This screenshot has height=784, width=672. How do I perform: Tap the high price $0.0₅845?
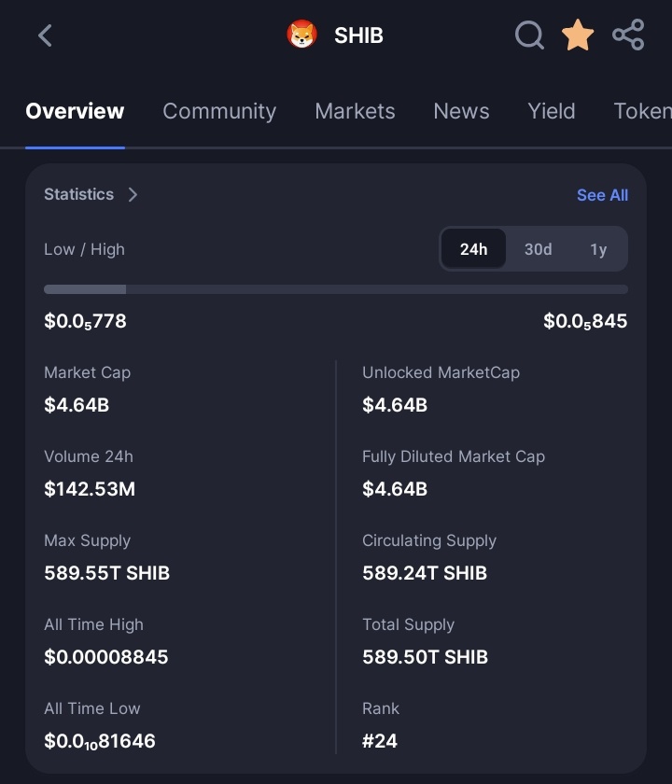585,321
